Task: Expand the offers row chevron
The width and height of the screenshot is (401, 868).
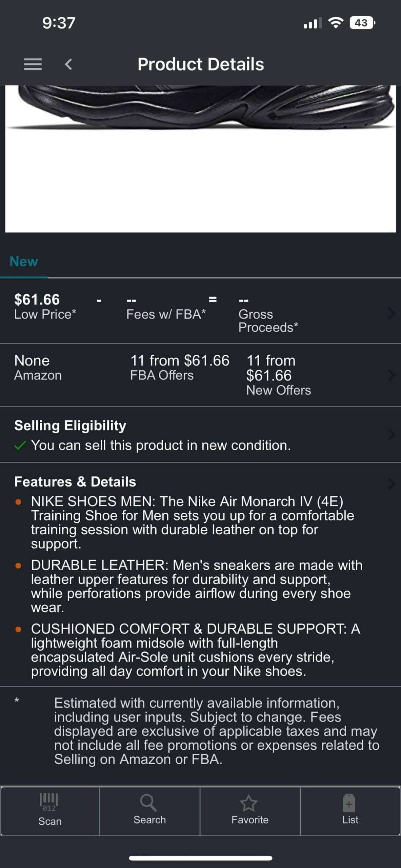Action: click(391, 375)
